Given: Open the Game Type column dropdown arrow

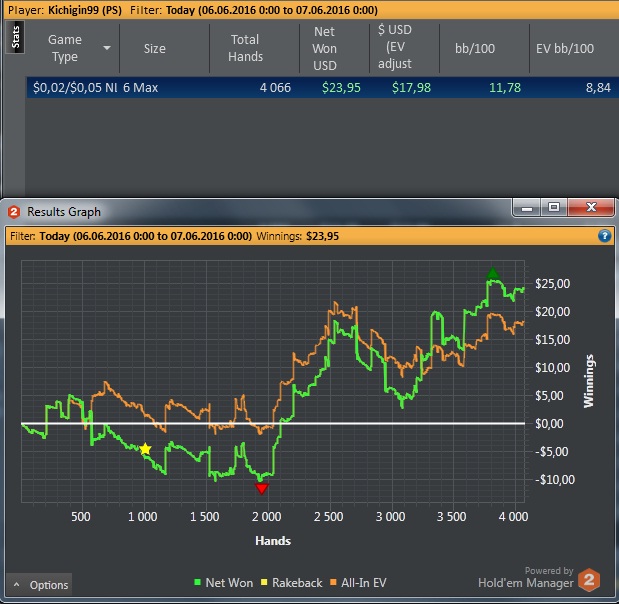Looking at the screenshot, I should [x=107, y=48].
